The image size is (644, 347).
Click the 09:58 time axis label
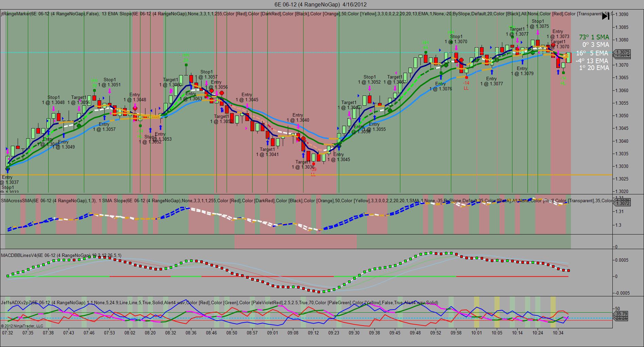tap(456, 333)
